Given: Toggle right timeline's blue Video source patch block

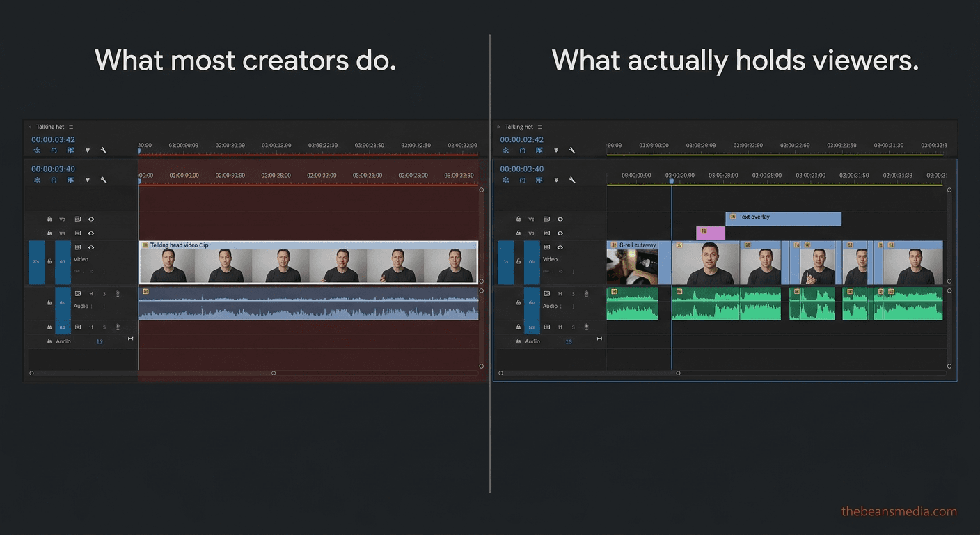Looking at the screenshot, I should [506, 262].
